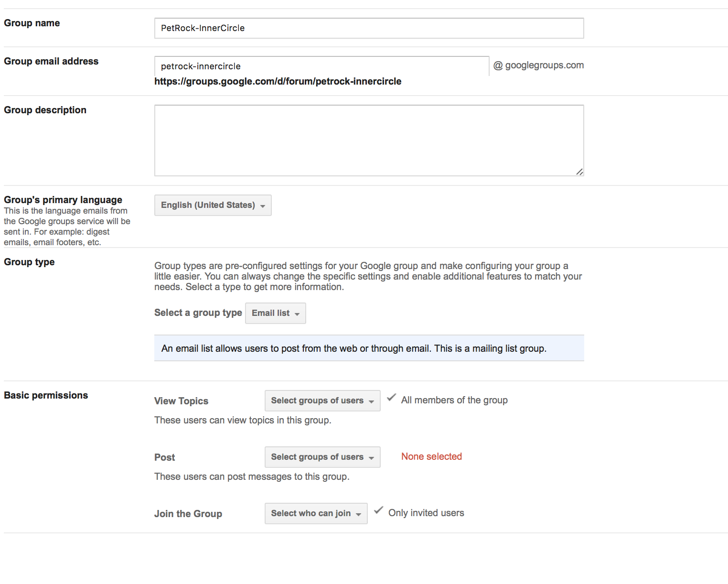Open the English (United States) language dropdown
The height and width of the screenshot is (584, 728).
pyautogui.click(x=213, y=205)
